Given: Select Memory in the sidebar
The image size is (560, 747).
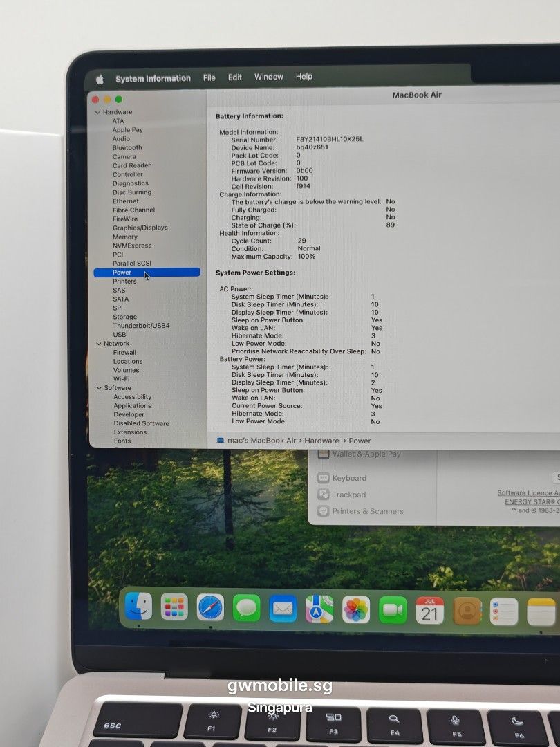Looking at the screenshot, I should coord(124,237).
